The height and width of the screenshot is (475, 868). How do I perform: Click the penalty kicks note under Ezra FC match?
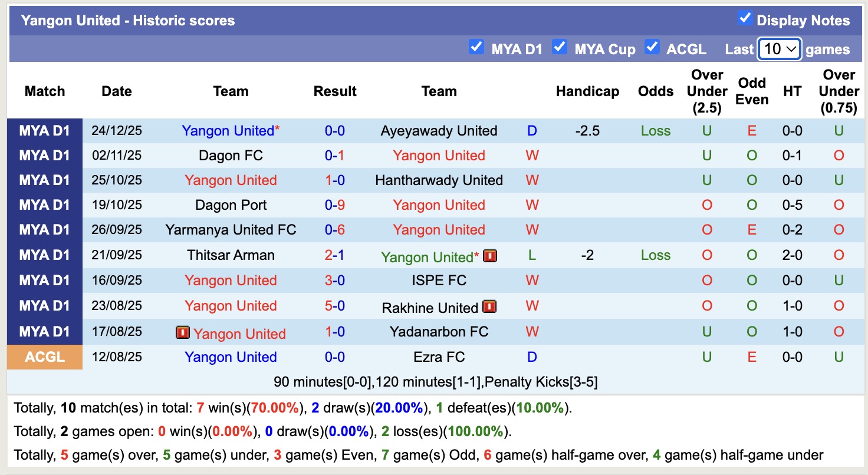(x=434, y=382)
